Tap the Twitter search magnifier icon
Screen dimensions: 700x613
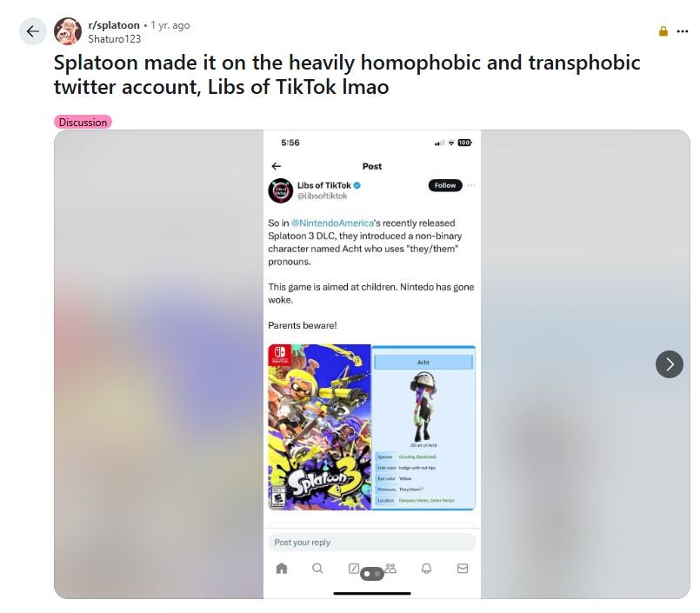click(317, 568)
